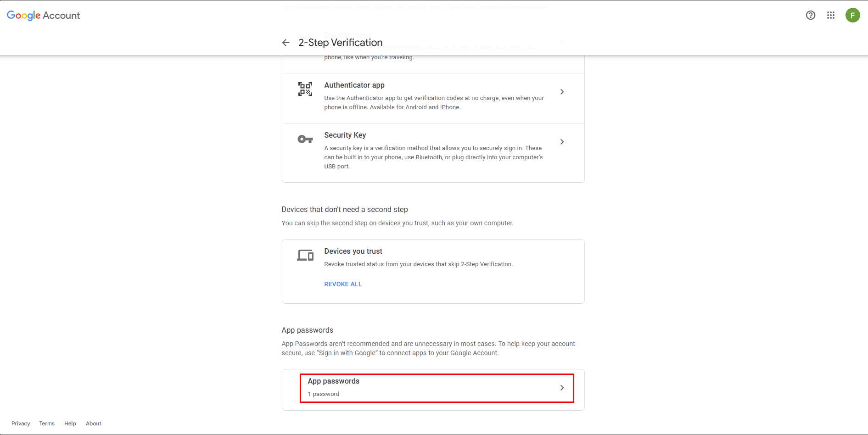Click the 2-Step Verification page heading

pos(341,43)
